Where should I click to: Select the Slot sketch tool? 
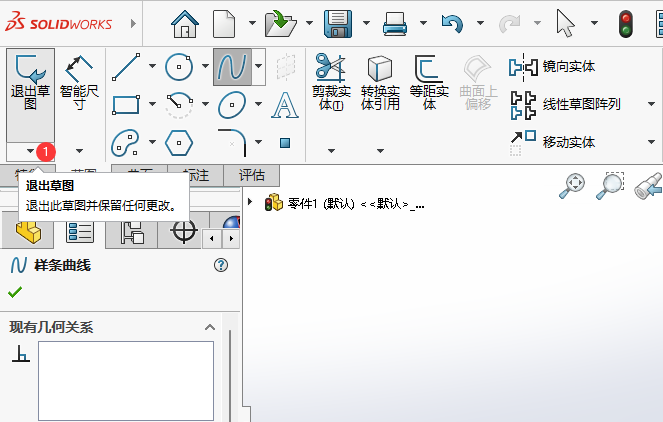coord(125,142)
